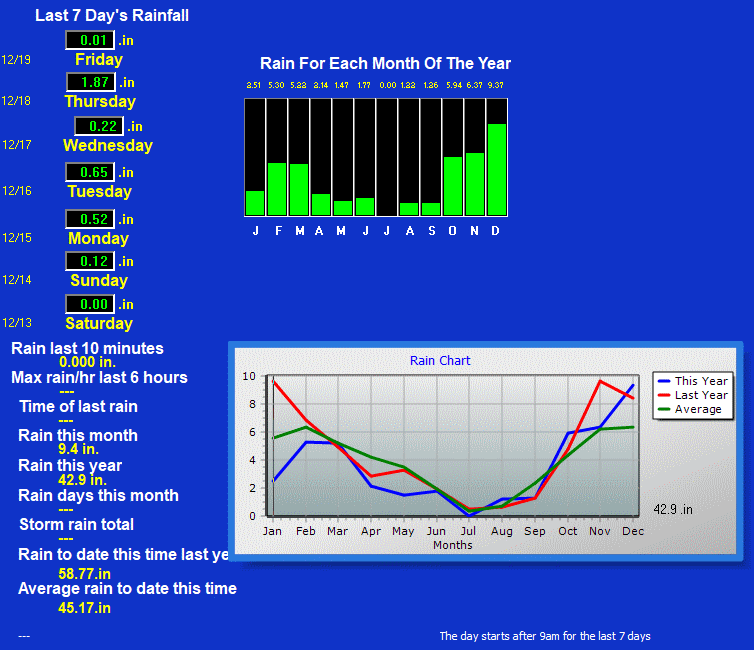Image resolution: width=754 pixels, height=650 pixels.
Task: Click the empty July bar column
Action: (x=386, y=157)
